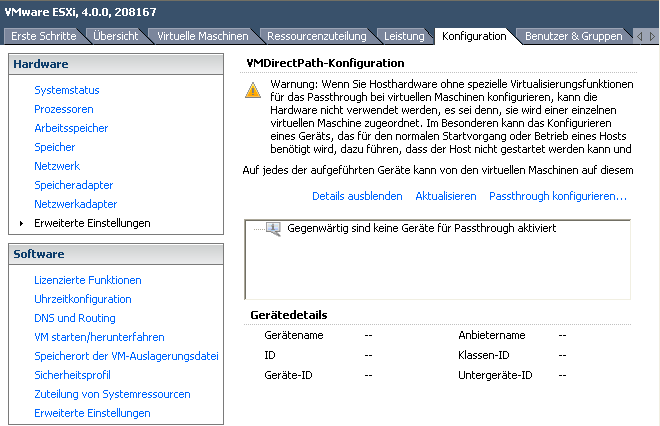Click the Gerätedetails heading

pos(289,315)
